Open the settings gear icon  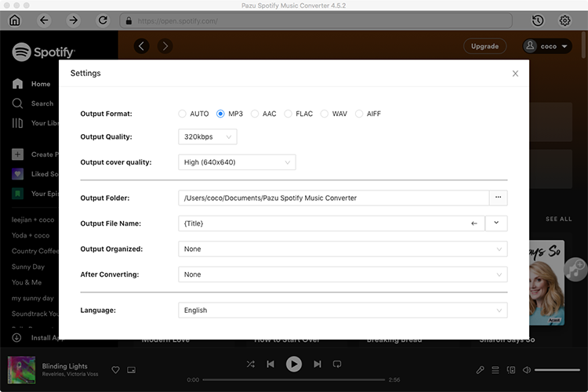(564, 20)
